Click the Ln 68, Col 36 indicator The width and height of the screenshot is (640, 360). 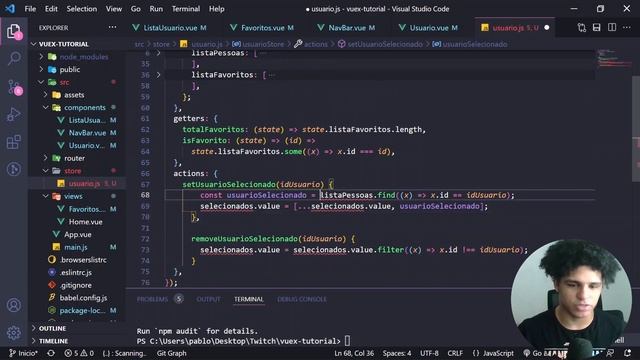(x=354, y=353)
